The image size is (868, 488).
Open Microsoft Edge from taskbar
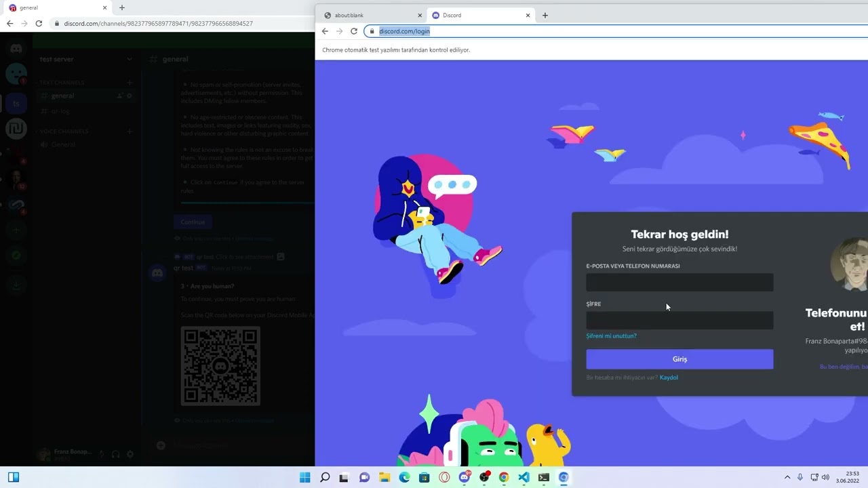[x=404, y=477]
